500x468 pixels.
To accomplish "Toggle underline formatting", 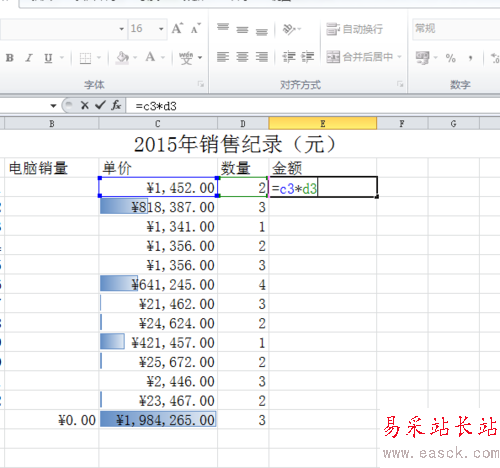I will click(x=48, y=58).
